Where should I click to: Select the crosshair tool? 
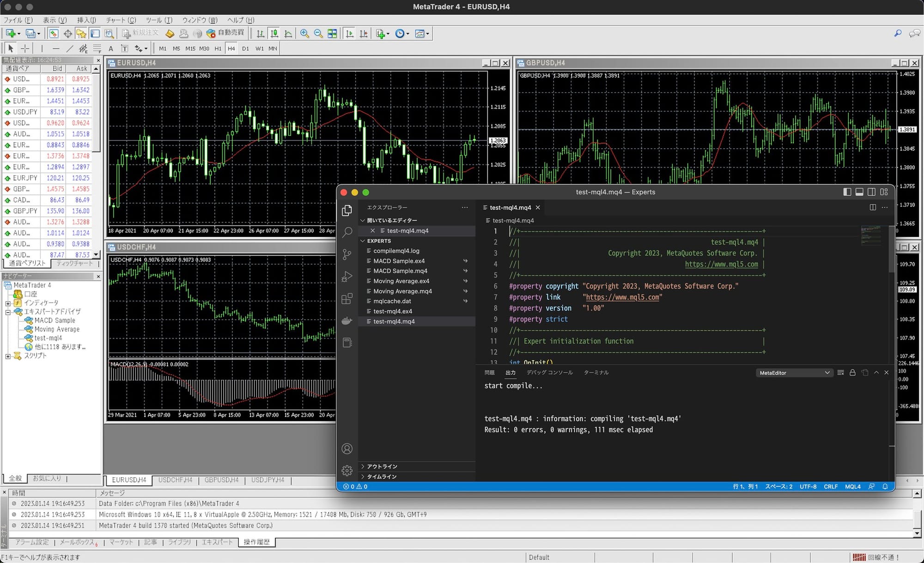tap(25, 48)
